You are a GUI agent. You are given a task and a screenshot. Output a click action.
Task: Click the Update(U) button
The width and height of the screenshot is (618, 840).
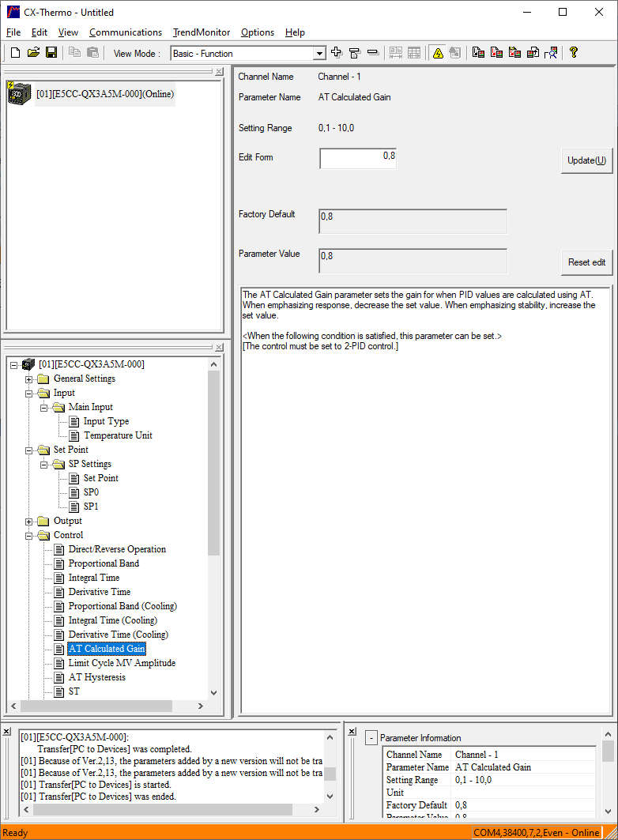pos(586,160)
